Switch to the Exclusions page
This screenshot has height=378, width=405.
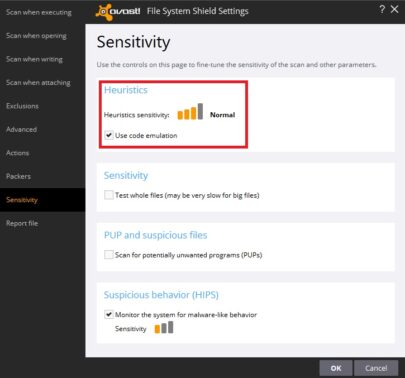pyautogui.click(x=22, y=106)
